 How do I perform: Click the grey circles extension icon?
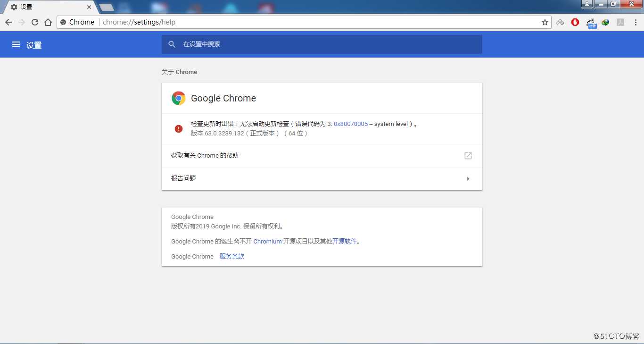pyautogui.click(x=560, y=22)
